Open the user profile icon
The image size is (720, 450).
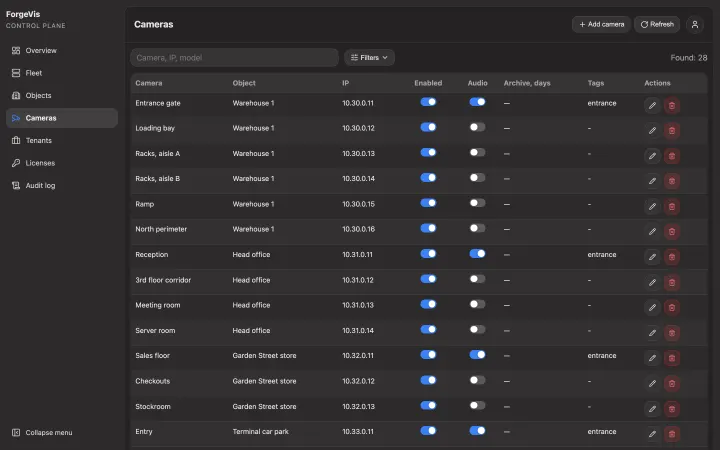[695, 24]
